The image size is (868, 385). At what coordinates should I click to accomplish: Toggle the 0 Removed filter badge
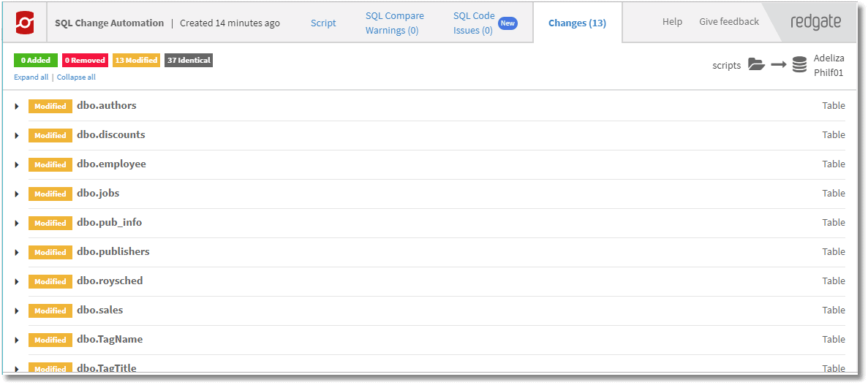(x=85, y=61)
